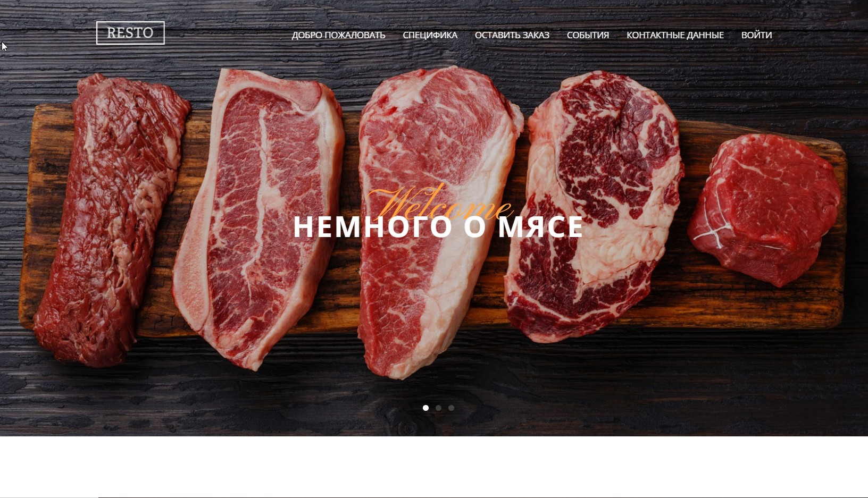Click the НЕМНОГО О МЯСЕ heading
The width and height of the screenshot is (868, 498).
[438, 227]
